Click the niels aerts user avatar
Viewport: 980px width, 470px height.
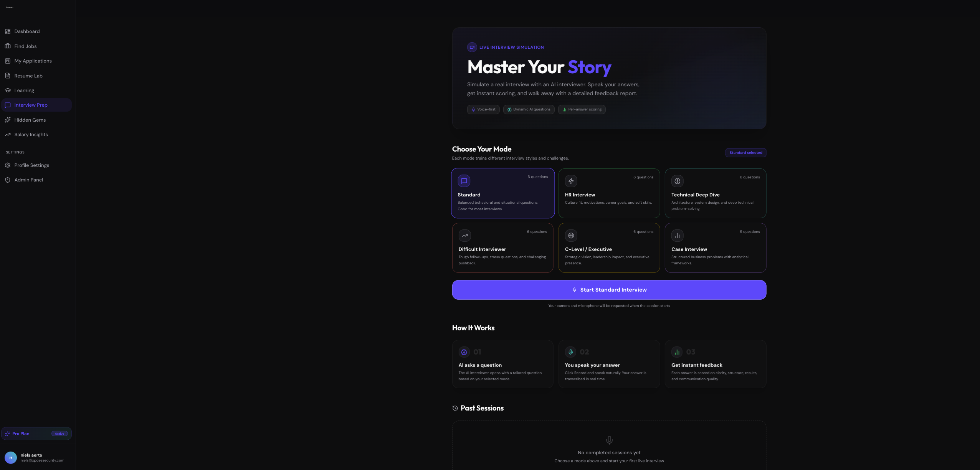point(11,457)
